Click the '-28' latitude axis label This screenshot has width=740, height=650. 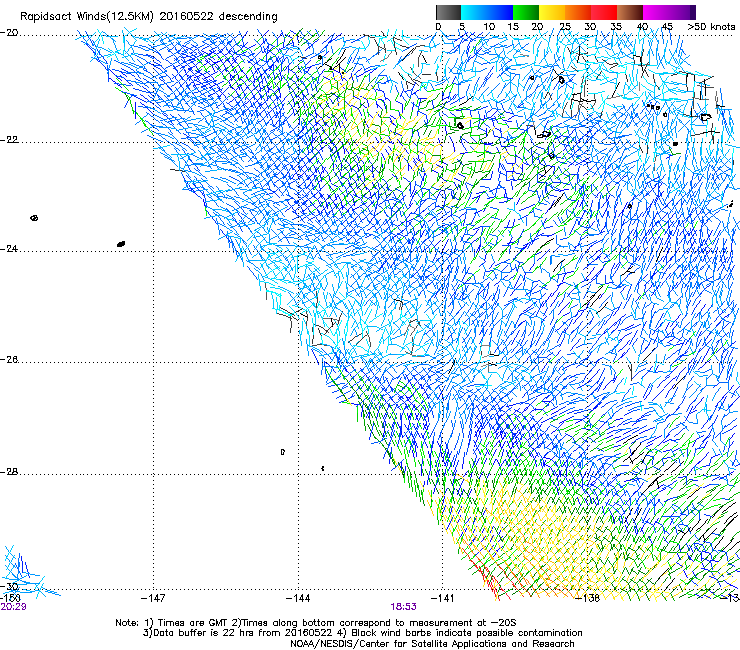(9, 472)
